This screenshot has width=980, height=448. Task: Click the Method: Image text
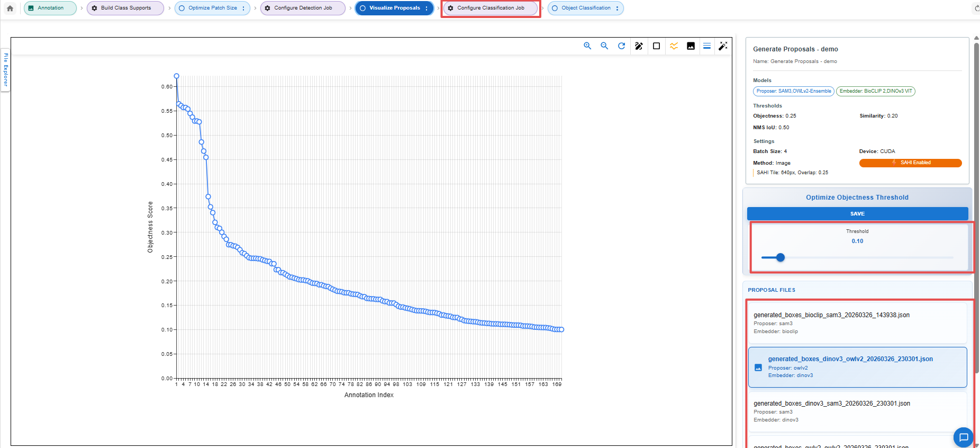click(772, 163)
